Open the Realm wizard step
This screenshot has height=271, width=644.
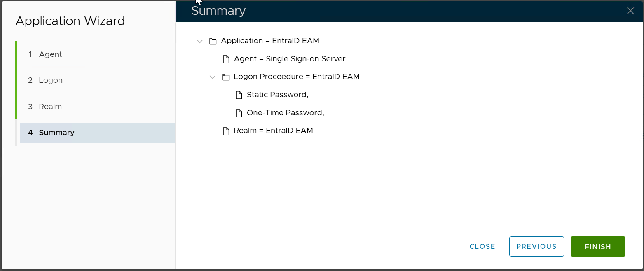(50, 107)
